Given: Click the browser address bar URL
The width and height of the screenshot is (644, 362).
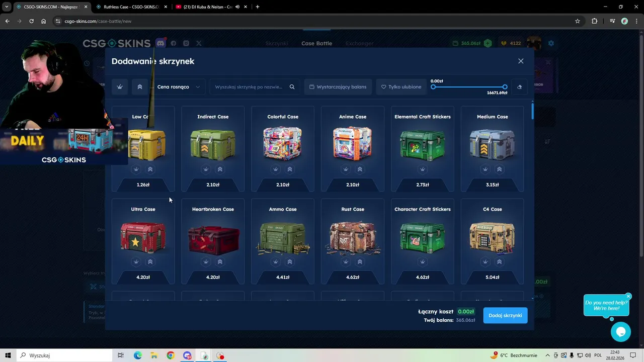Looking at the screenshot, I should pos(98,21).
